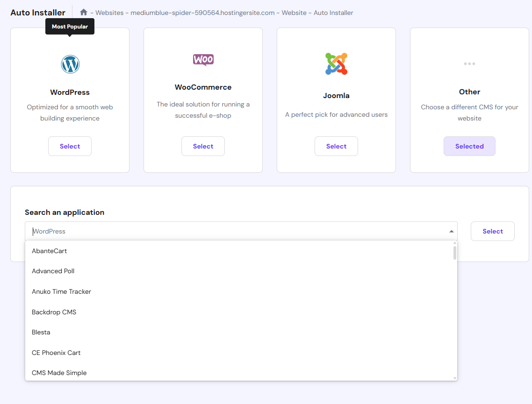Choose CMS Made Simple option

click(241, 373)
